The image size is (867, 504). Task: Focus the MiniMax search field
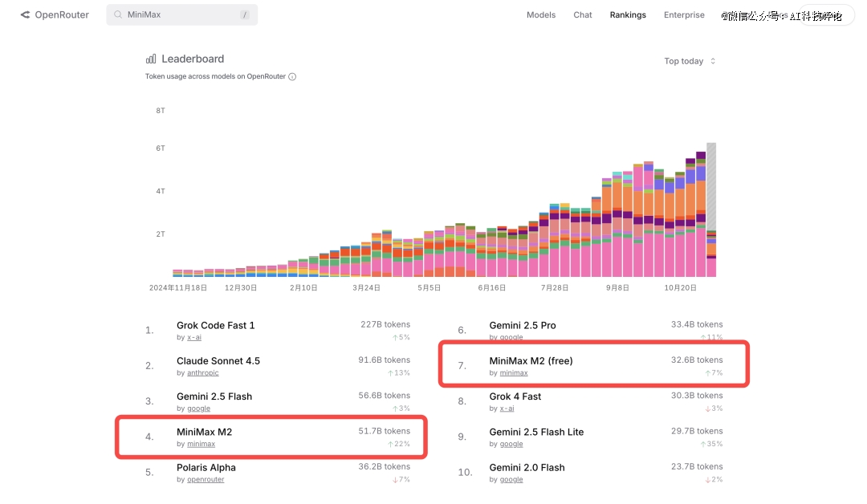pos(181,15)
